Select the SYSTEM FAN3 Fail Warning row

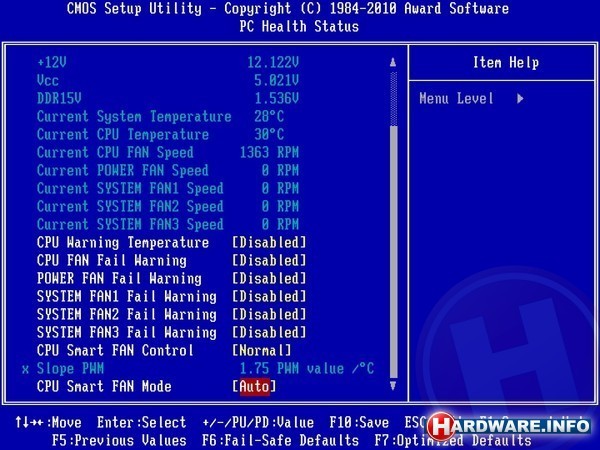126,333
